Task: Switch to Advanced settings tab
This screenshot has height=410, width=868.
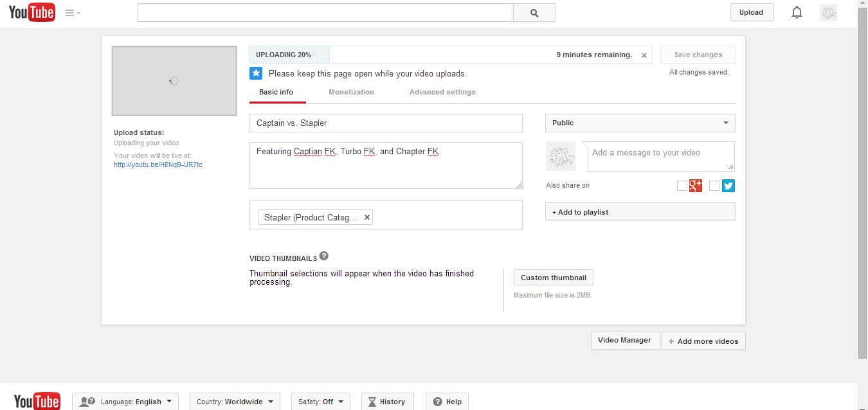Action: tap(442, 92)
